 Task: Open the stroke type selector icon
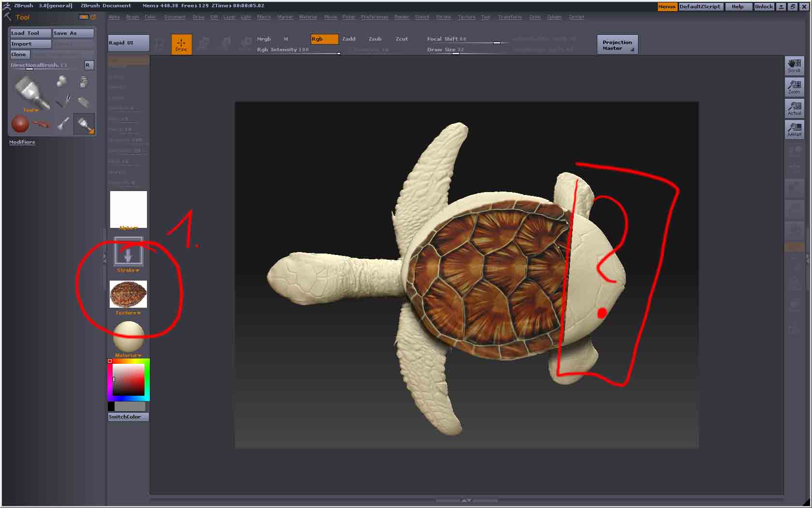click(x=128, y=252)
